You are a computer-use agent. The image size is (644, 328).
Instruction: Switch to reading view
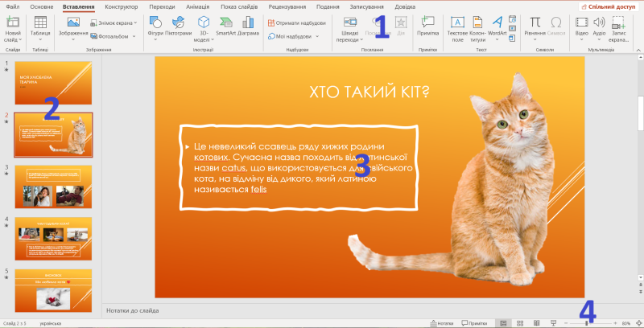[x=536, y=323]
